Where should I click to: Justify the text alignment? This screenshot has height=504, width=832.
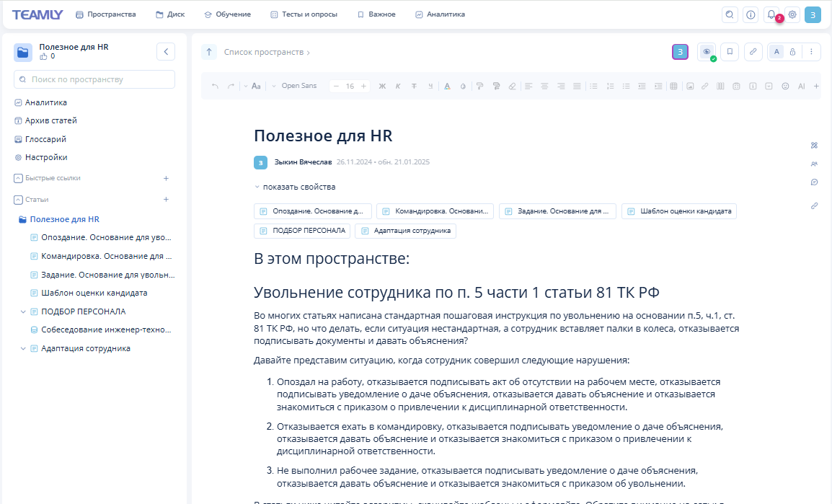tap(577, 86)
